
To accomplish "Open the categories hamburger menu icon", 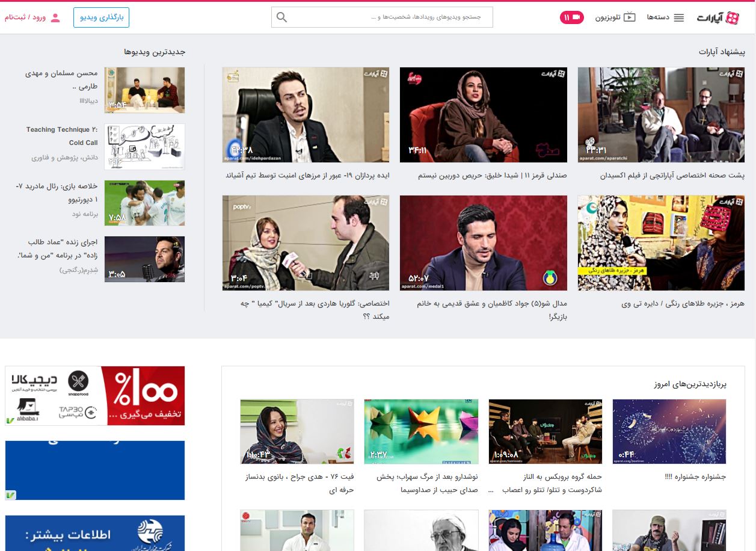I will point(679,18).
